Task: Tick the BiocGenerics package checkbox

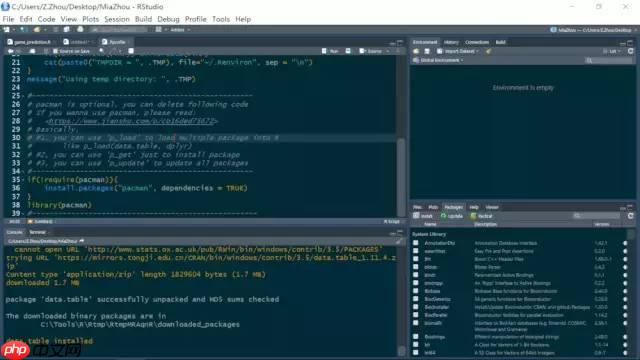Action: pyautogui.click(x=416, y=299)
